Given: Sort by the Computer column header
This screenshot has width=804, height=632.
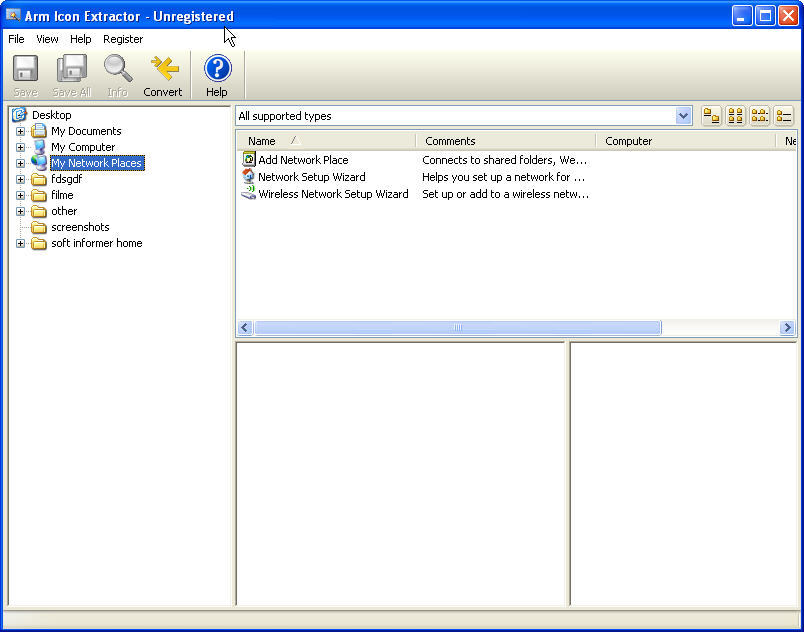Looking at the screenshot, I should (686, 140).
